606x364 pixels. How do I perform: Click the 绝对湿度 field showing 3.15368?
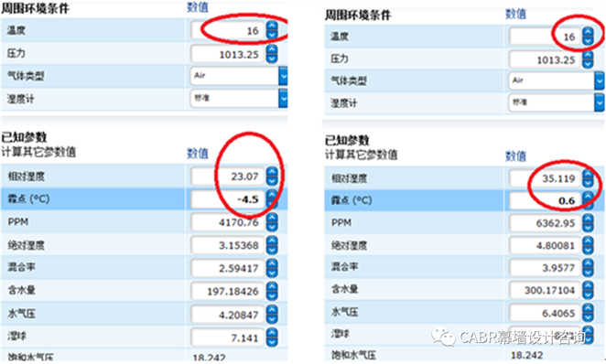pos(228,245)
